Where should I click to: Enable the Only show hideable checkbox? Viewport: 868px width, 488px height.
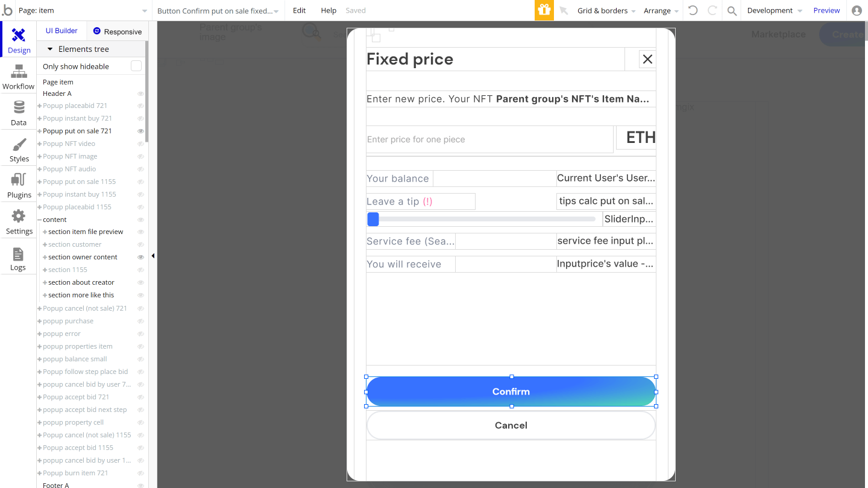click(136, 66)
